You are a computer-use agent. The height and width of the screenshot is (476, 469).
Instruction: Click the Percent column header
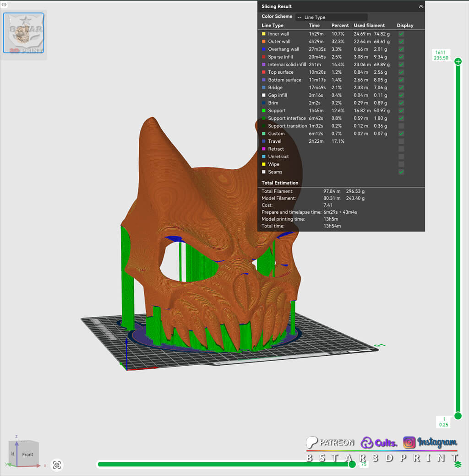[x=340, y=26]
